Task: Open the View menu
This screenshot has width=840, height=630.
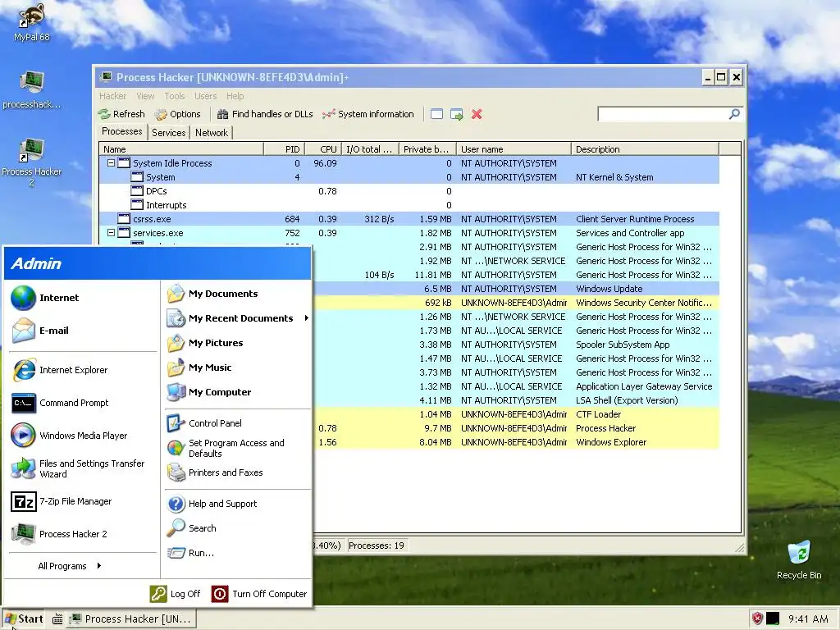Action: point(145,96)
